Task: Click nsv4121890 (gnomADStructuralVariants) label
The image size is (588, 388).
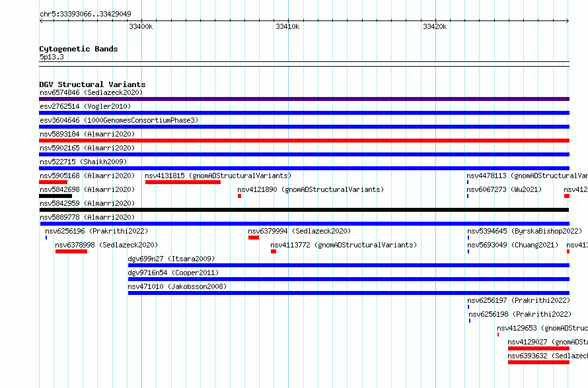Action: [311, 189]
